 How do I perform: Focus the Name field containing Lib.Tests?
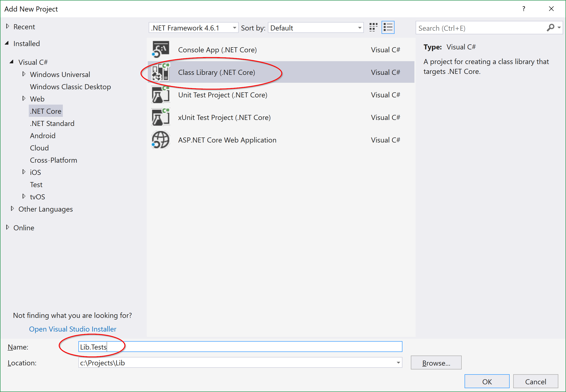(x=240, y=347)
